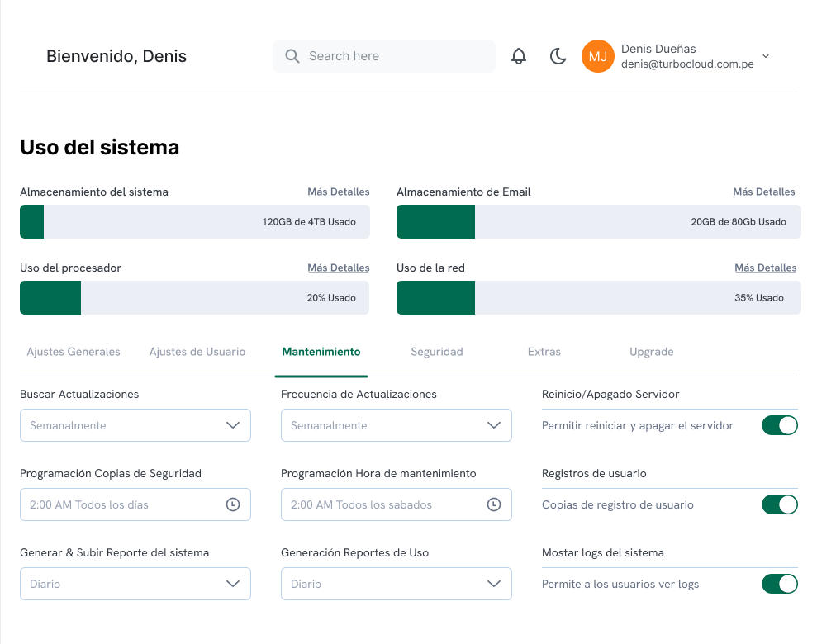Viewport: 817px width, 644px height.
Task: Click the Almacenamiento de Email usage bar
Action: click(598, 222)
